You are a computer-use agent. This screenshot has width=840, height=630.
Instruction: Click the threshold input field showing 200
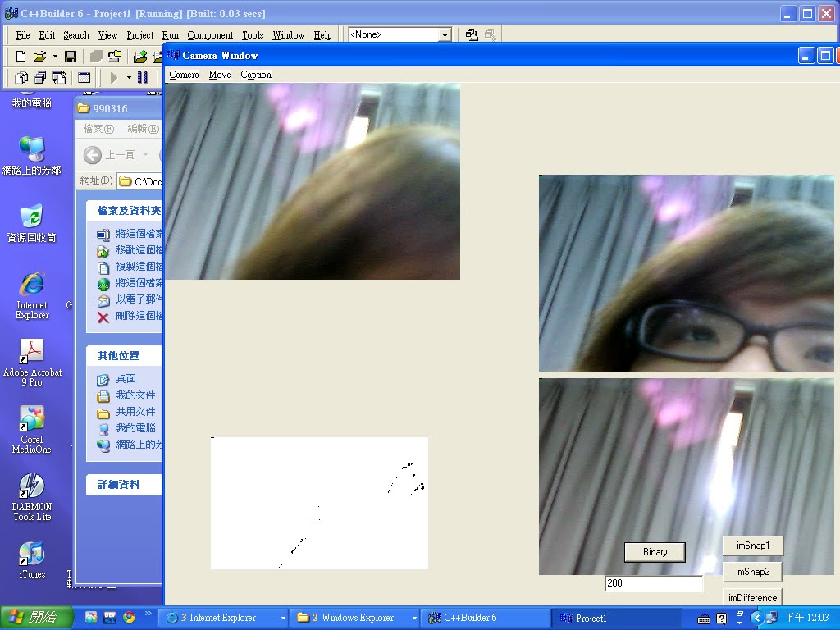tap(654, 583)
